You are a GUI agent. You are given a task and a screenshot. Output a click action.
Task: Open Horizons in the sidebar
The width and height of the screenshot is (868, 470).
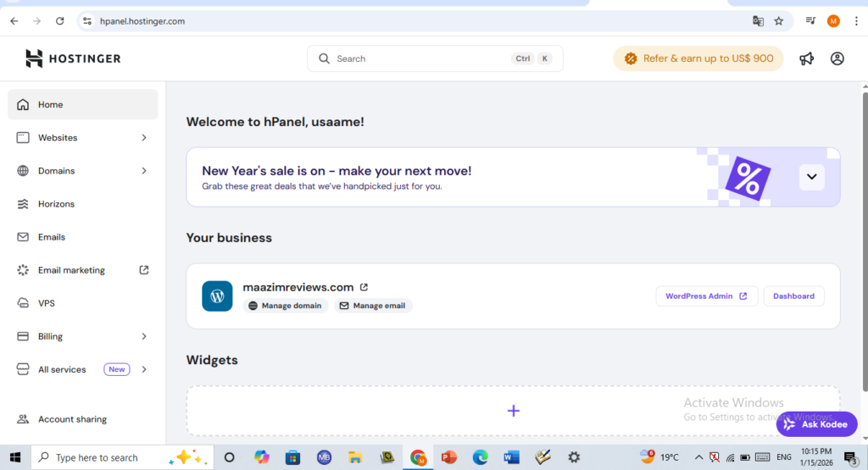click(x=82, y=204)
